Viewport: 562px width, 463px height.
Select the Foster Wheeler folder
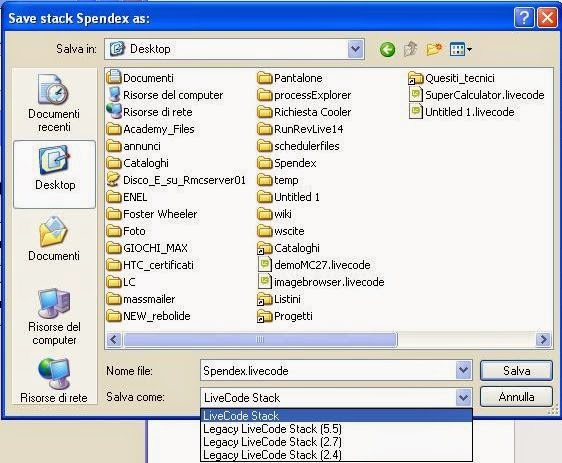(152, 214)
